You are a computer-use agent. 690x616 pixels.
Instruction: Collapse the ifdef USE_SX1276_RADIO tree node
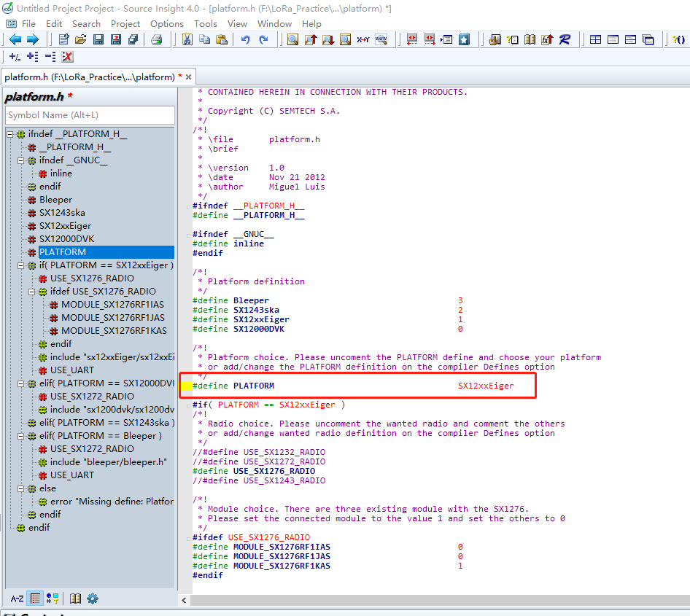pyautogui.click(x=31, y=292)
